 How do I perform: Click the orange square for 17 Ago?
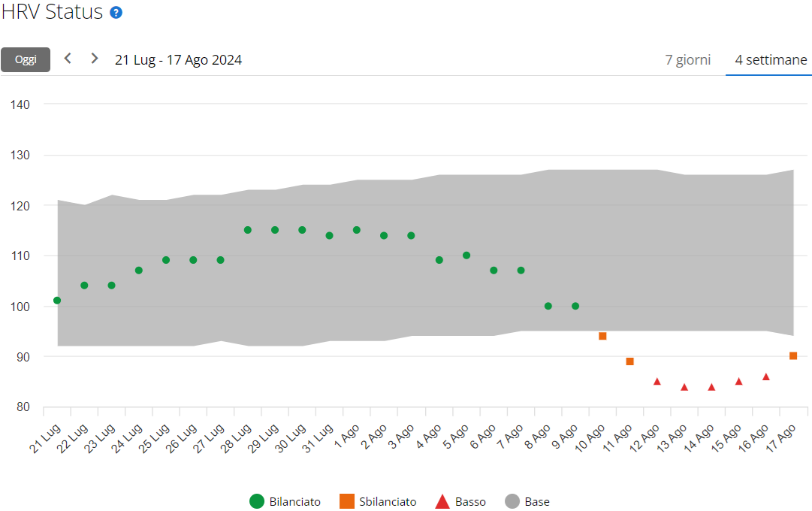point(793,356)
